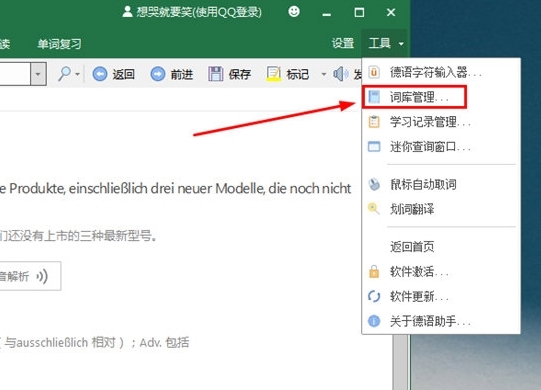
Task: Close the 德语助手 window
Action: coord(391,13)
